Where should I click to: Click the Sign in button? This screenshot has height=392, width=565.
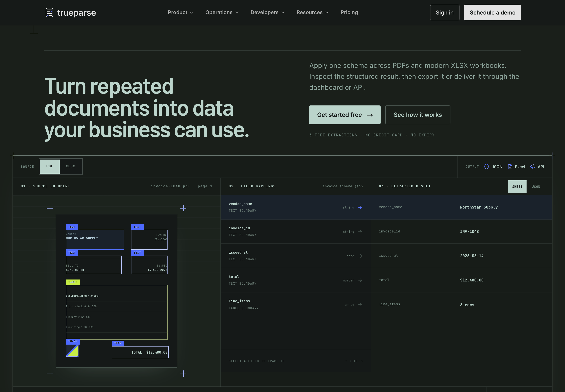click(x=445, y=13)
